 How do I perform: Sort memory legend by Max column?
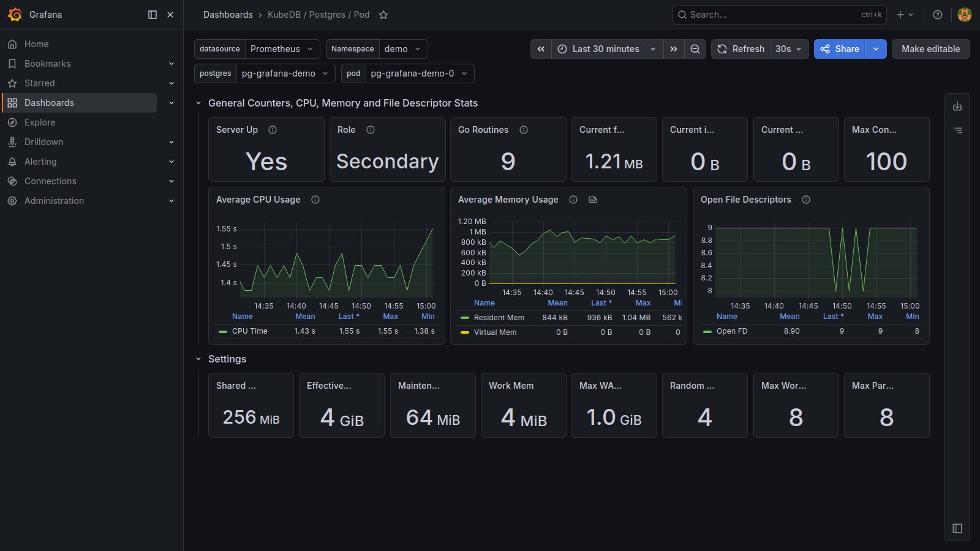pyautogui.click(x=643, y=303)
